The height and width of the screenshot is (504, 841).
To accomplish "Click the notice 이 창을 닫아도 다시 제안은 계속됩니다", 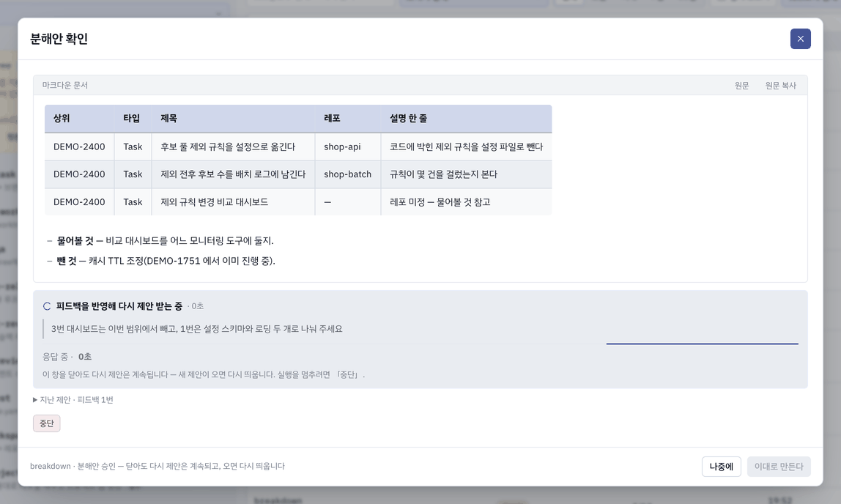I will click(x=203, y=375).
